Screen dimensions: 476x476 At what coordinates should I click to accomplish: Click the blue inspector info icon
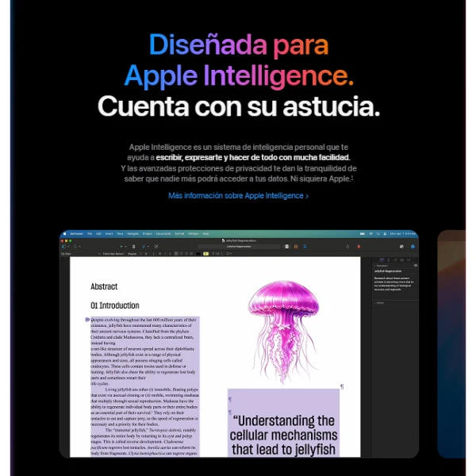point(413,247)
